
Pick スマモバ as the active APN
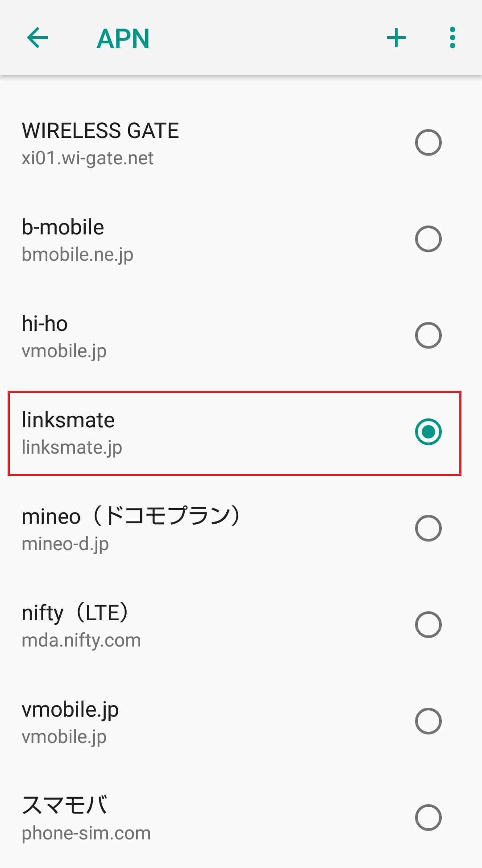[x=428, y=818]
